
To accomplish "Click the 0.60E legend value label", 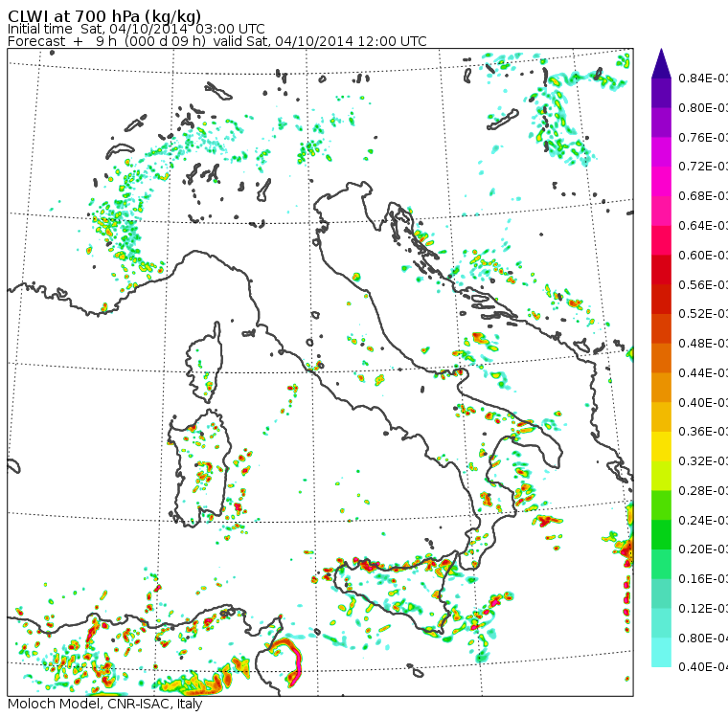I will [703, 255].
